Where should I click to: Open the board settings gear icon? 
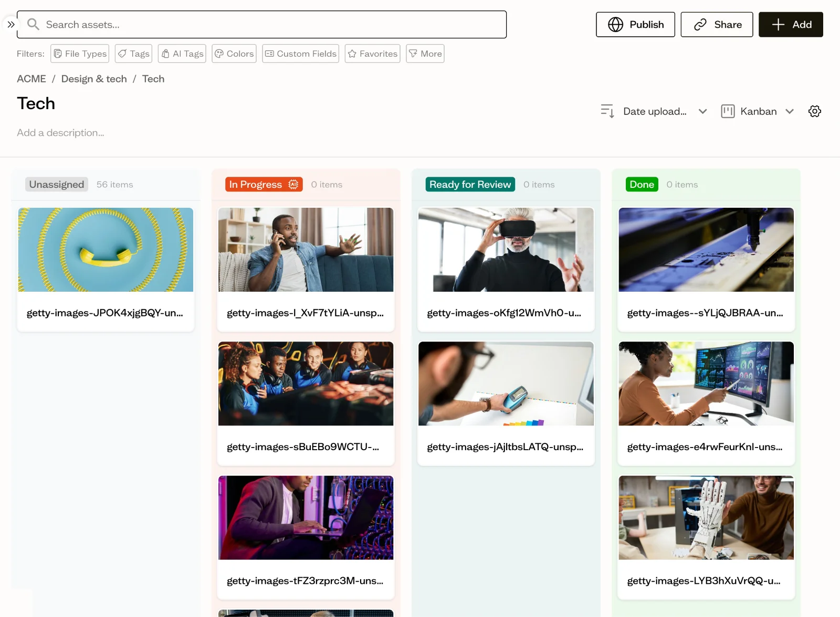point(814,111)
